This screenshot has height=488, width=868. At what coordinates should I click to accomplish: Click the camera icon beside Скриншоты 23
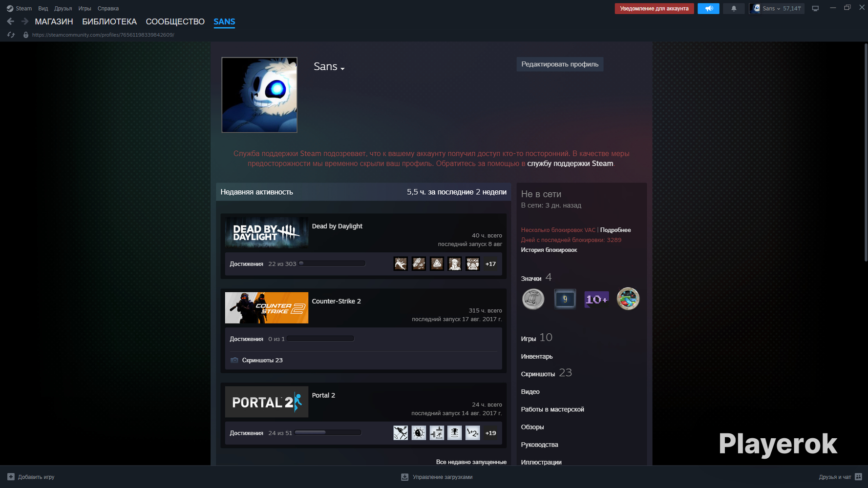coord(234,360)
